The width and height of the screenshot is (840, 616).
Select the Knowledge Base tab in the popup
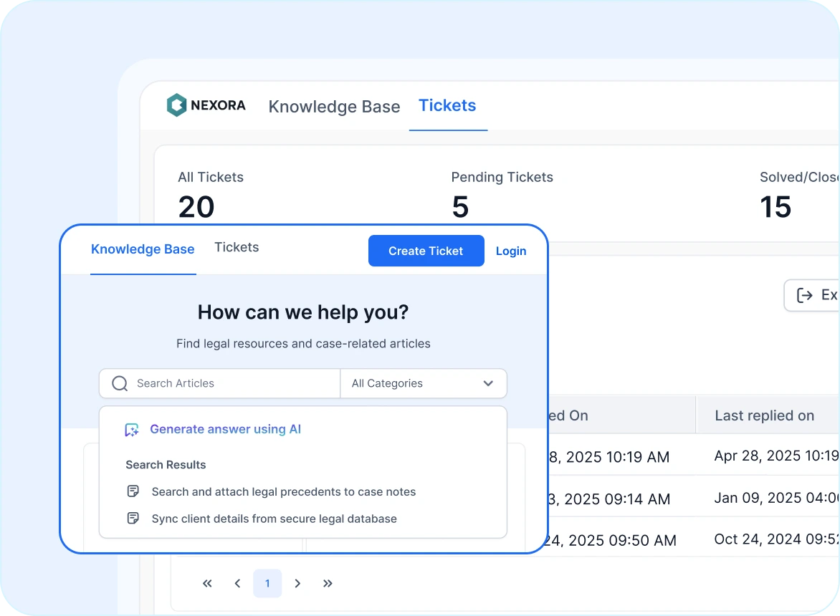[x=142, y=249]
